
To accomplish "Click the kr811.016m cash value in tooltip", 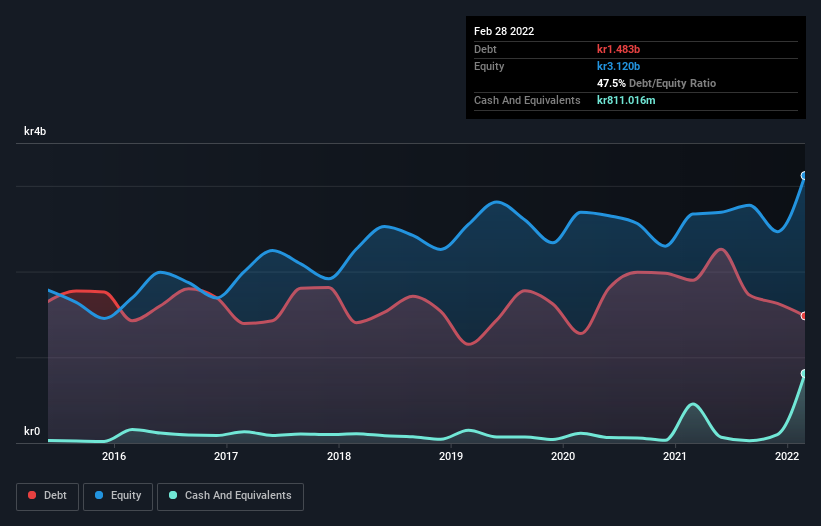I will (627, 100).
